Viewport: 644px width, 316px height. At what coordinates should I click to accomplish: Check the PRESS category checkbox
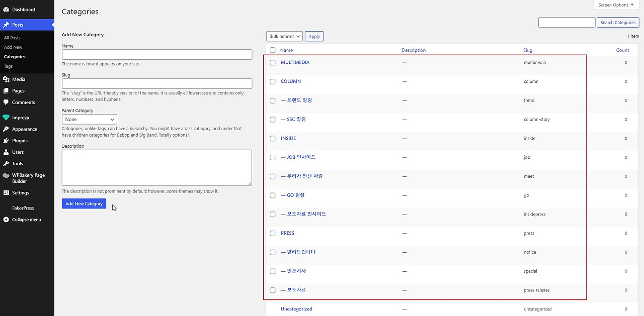(273, 233)
